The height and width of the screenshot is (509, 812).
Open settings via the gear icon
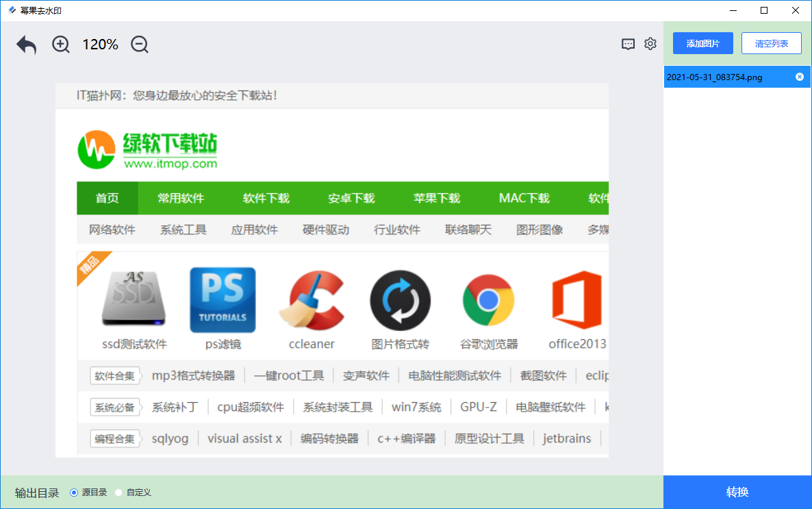coord(650,44)
